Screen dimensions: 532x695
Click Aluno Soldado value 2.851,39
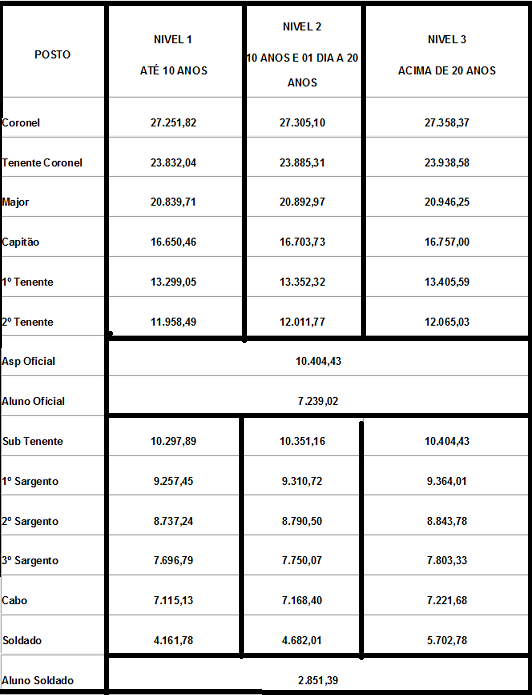click(x=318, y=680)
